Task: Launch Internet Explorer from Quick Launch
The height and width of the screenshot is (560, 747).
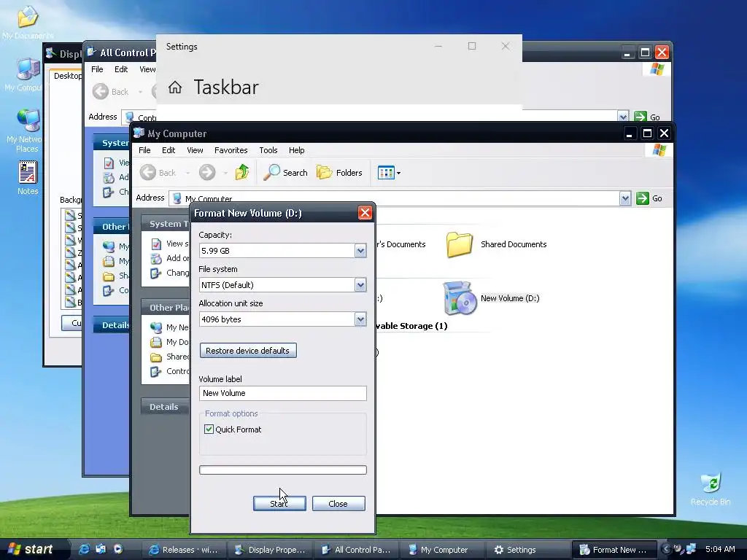Action: click(84, 550)
